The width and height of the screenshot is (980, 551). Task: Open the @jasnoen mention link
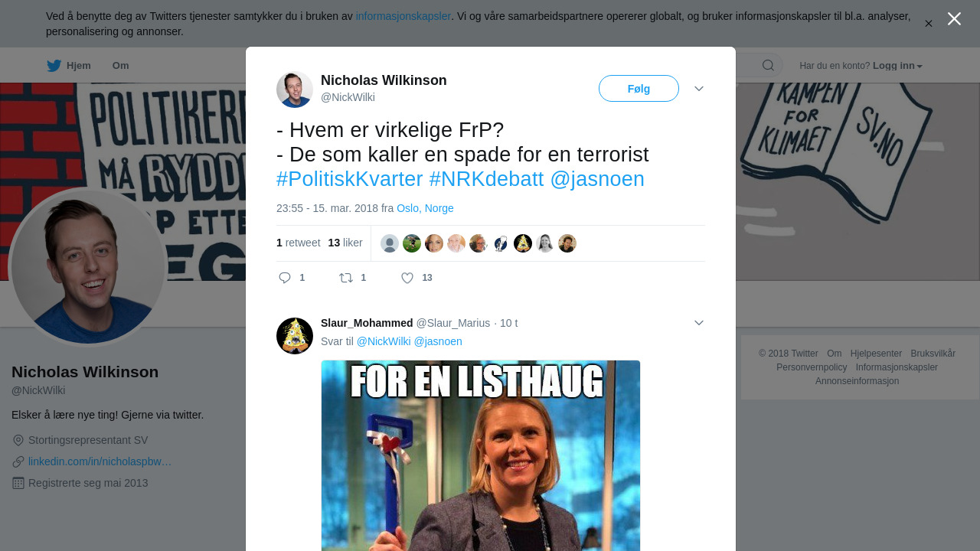coord(597,179)
